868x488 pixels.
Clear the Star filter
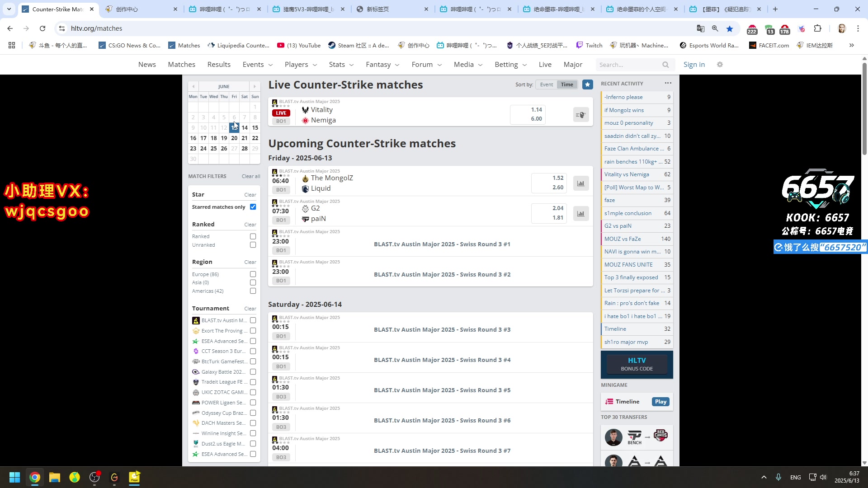(x=250, y=195)
